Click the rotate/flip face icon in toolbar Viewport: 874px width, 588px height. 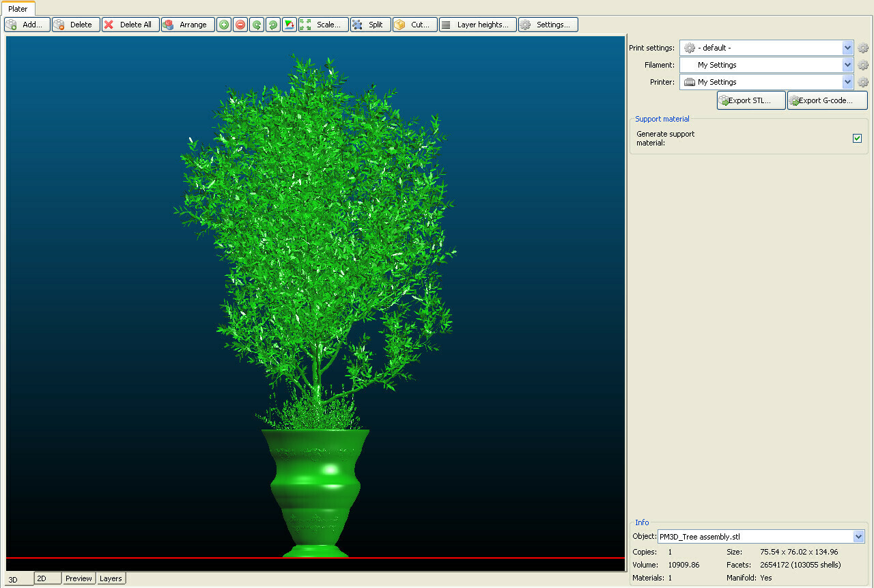(x=290, y=25)
